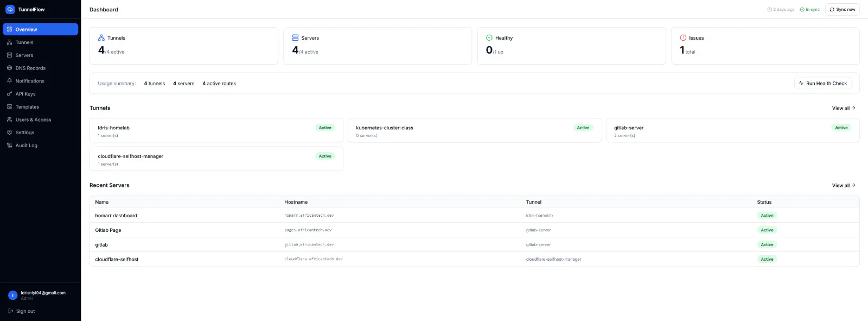Screen dimensions: 868x321
Task: Click the account email in sidebar
Action: click(x=43, y=293)
